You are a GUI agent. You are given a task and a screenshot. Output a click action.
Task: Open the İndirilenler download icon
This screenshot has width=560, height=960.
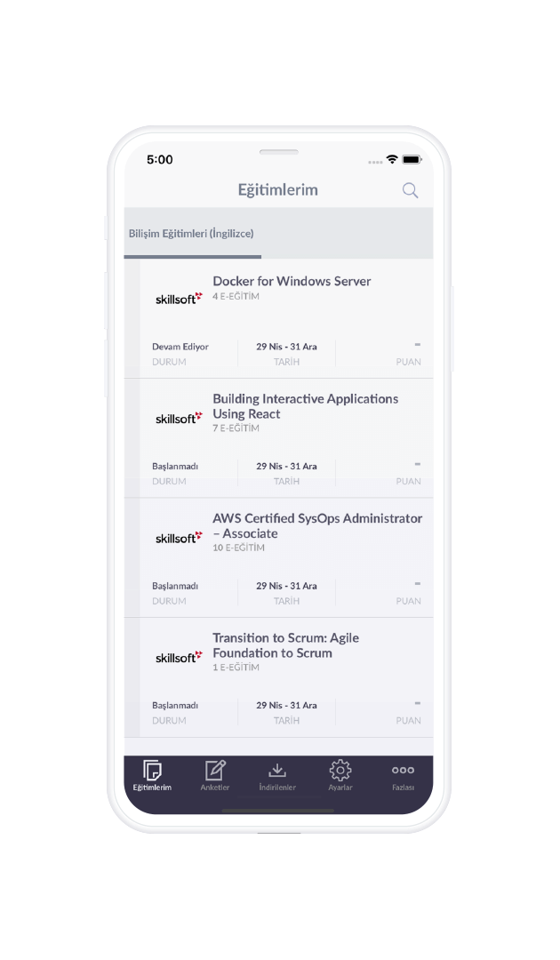click(x=277, y=770)
